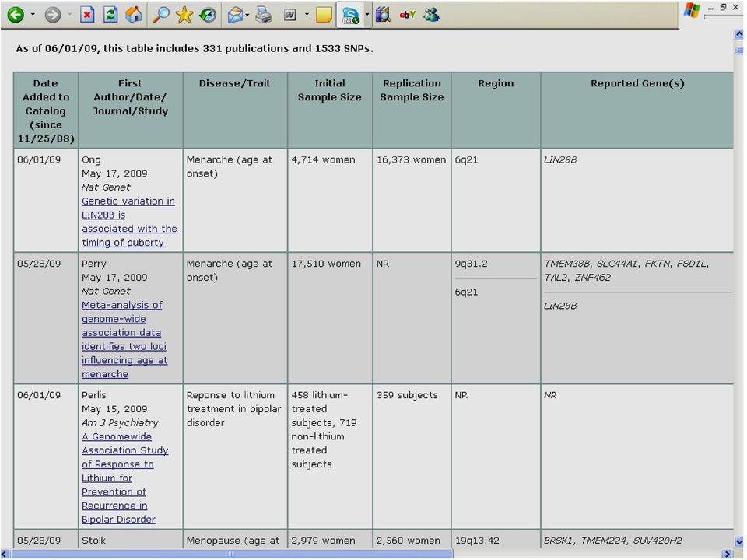Click the author name 'Ong'
This screenshot has height=560, width=747.
(91, 160)
